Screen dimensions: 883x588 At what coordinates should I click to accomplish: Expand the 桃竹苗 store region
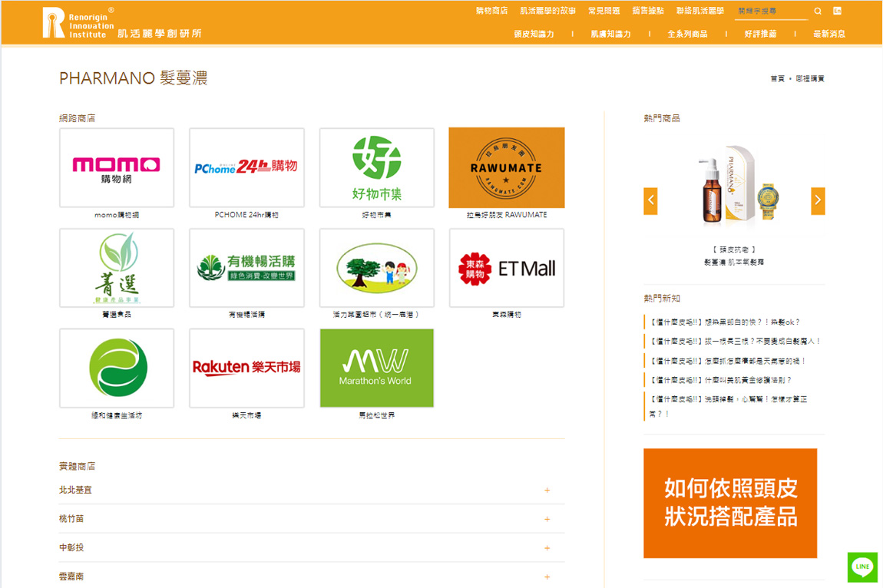547,519
